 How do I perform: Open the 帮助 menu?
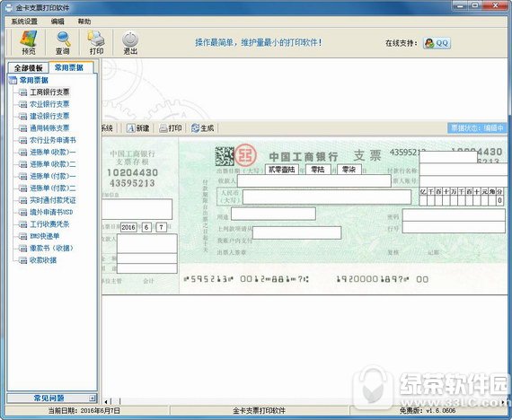point(84,22)
